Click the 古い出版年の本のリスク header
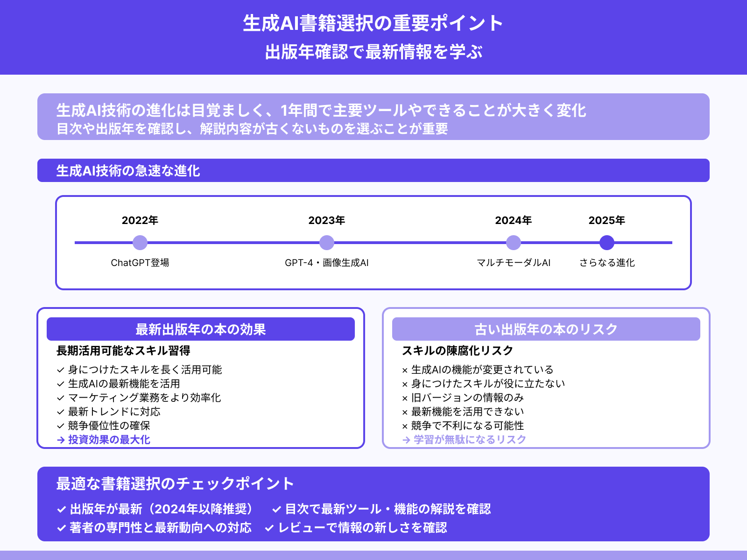 click(x=546, y=329)
